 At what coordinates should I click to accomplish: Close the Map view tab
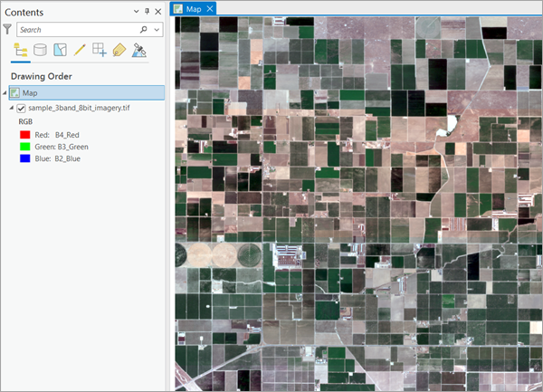210,8
